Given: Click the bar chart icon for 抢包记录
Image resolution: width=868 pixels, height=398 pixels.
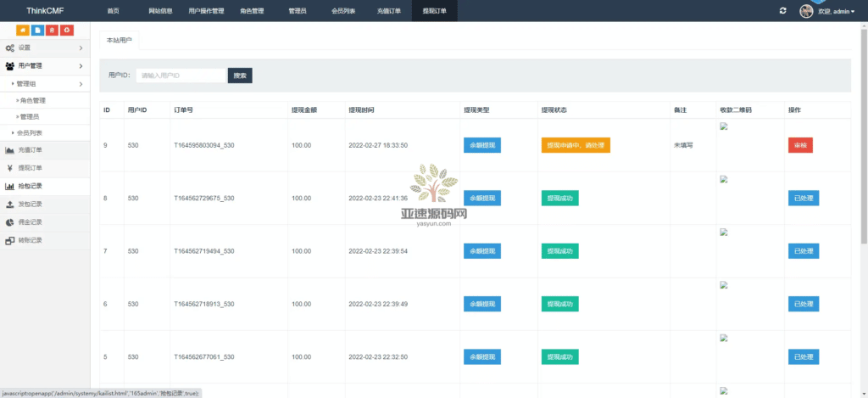Looking at the screenshot, I should click(x=9, y=186).
